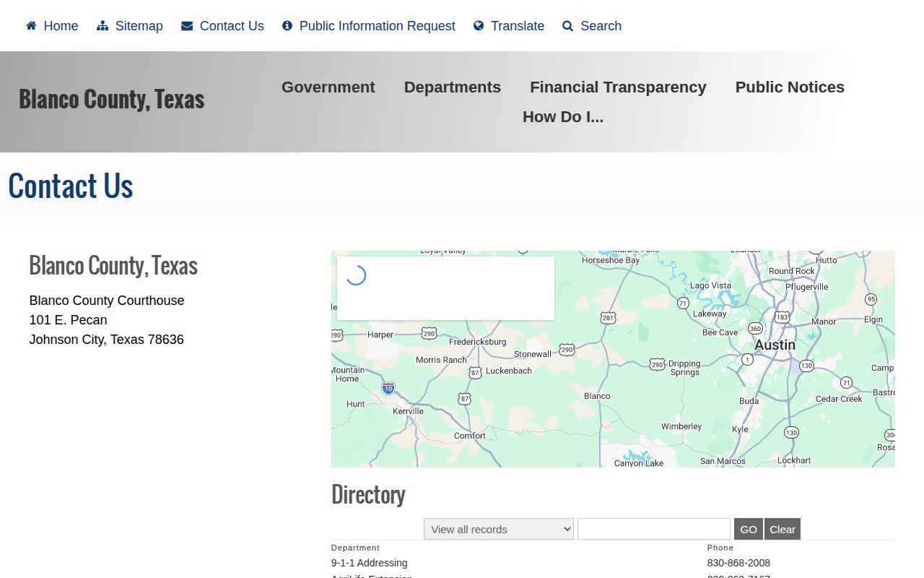Click Austin on the map
924x578 pixels.
pyautogui.click(x=775, y=345)
